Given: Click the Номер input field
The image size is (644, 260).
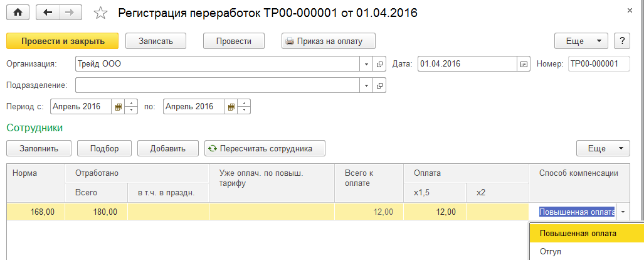Looking at the screenshot, I should click(x=598, y=64).
